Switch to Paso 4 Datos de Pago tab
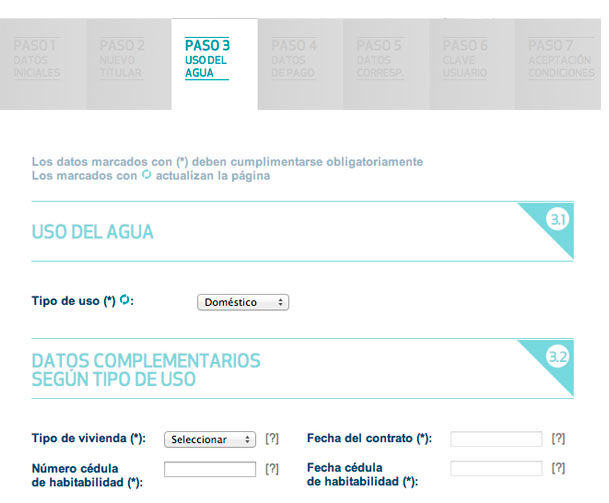Viewport: 609px width, 503px height. (300, 64)
